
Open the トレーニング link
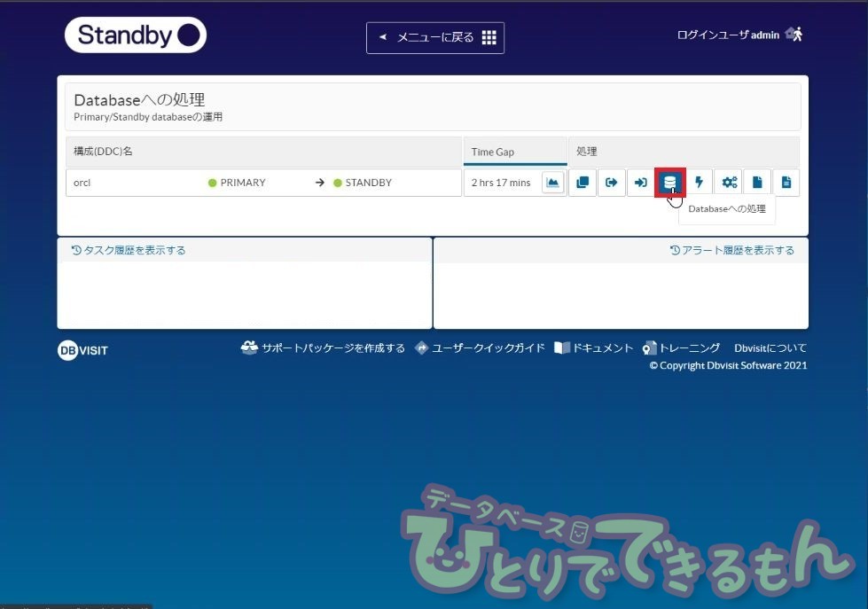[x=681, y=348]
